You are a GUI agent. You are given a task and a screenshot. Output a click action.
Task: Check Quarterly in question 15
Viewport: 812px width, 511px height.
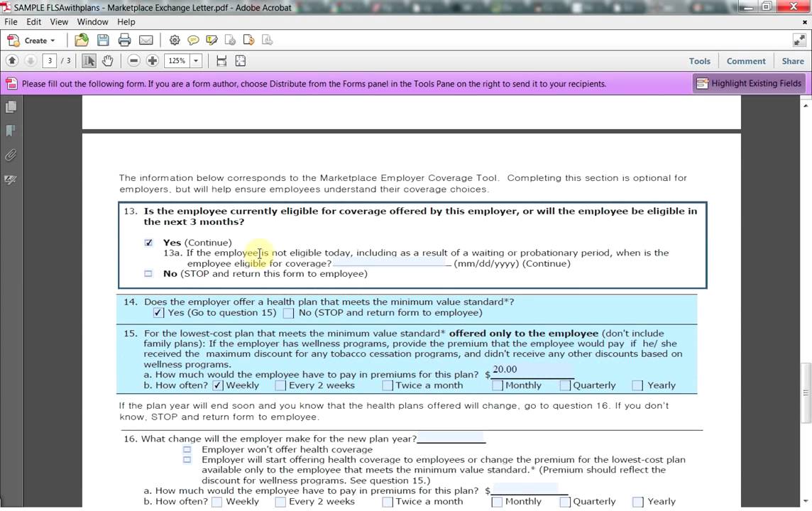[x=565, y=385]
